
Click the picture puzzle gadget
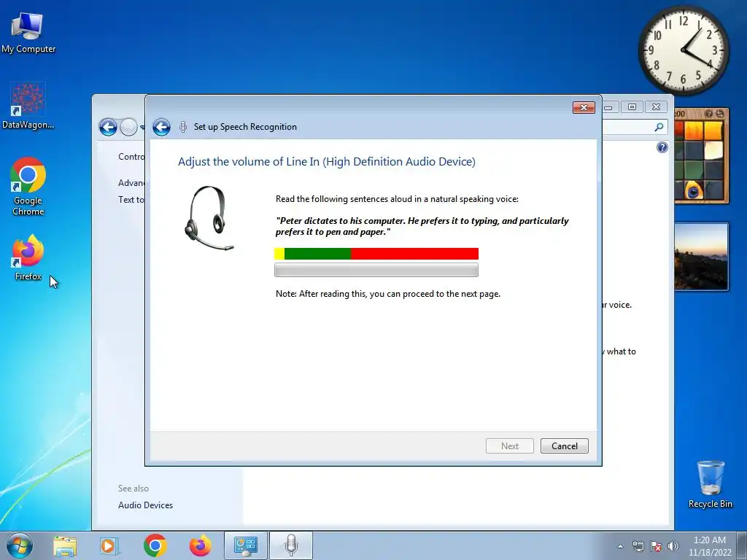point(701,156)
